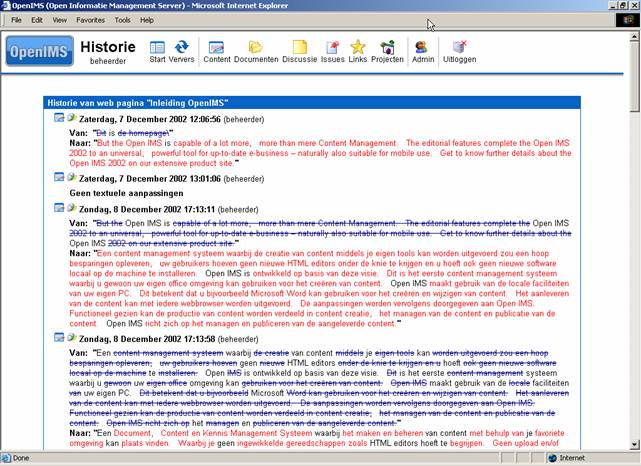641x466 pixels.
Task: Click edit icon for 12:06:56 entry
Action: pyautogui.click(x=72, y=118)
